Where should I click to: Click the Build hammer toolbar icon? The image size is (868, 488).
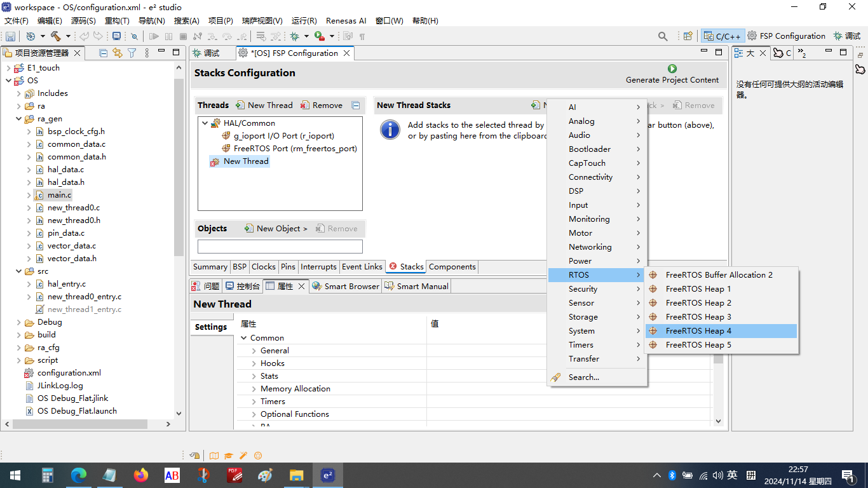tap(56, 37)
